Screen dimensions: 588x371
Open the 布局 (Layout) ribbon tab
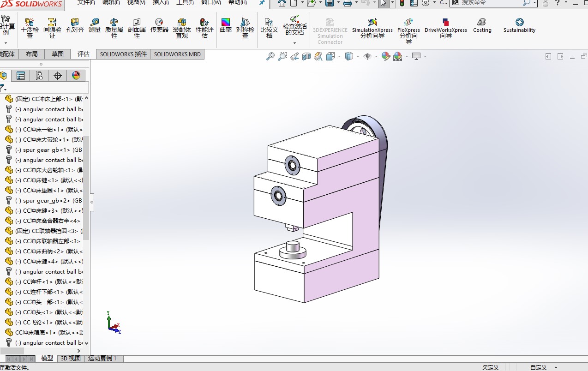click(x=32, y=54)
